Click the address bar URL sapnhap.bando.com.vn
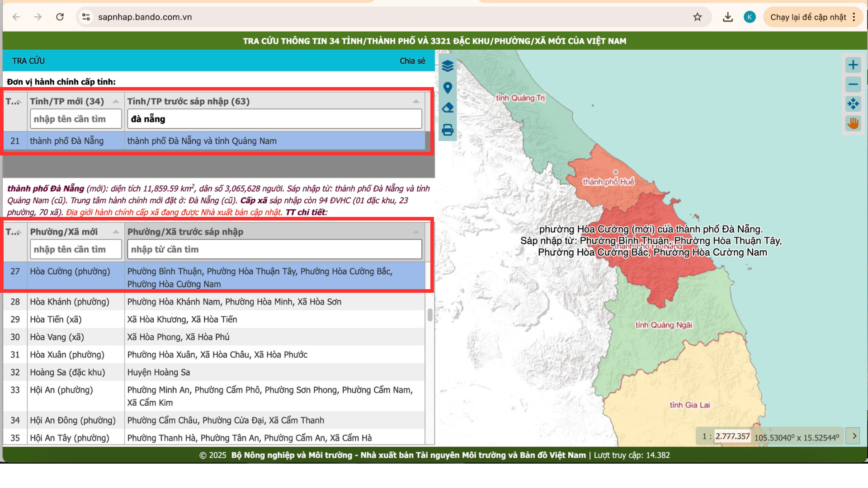 point(145,17)
